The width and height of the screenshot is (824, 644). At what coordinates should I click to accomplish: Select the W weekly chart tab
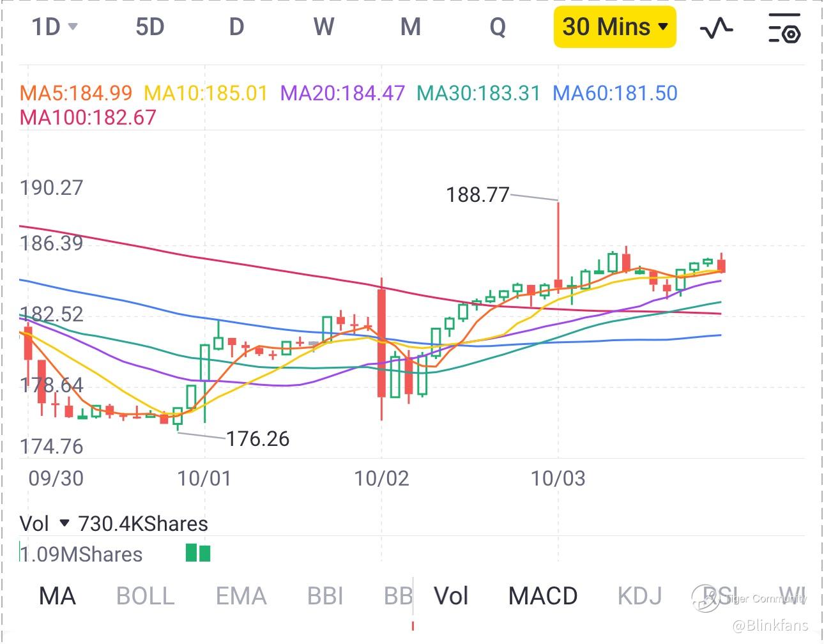(x=324, y=27)
